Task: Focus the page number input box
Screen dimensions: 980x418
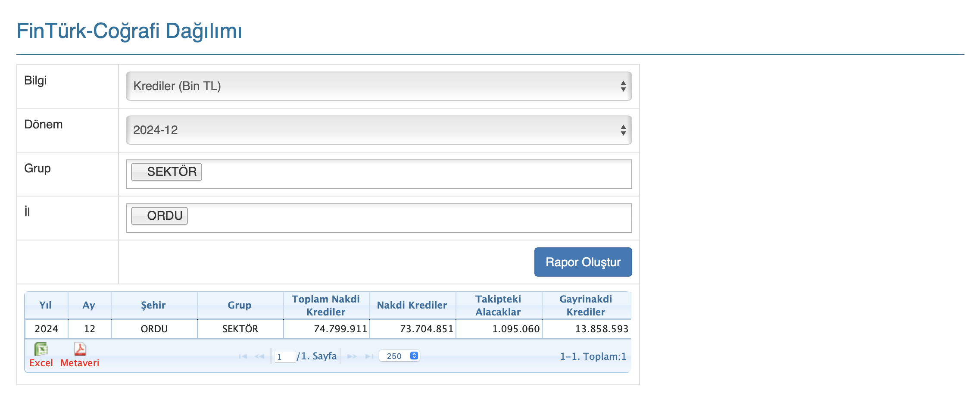Action: coord(285,357)
